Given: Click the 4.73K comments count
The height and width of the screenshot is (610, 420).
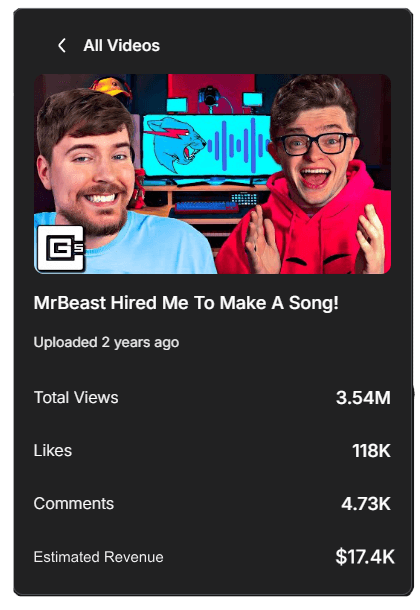Looking at the screenshot, I should (366, 504).
